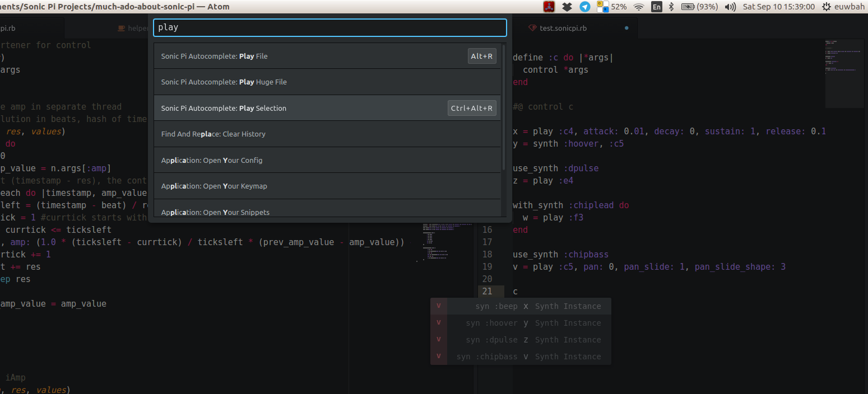Click the minimap of the right editor
Screen dimensions: 868x394
tap(844, 73)
